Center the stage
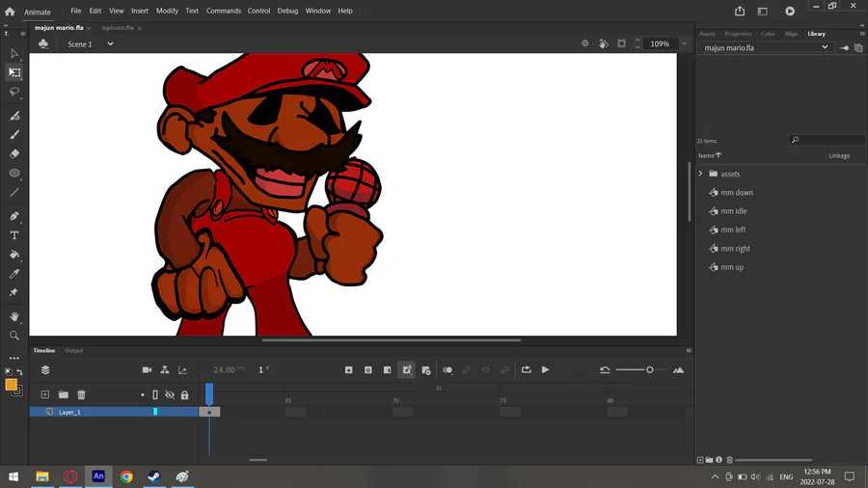 click(585, 43)
